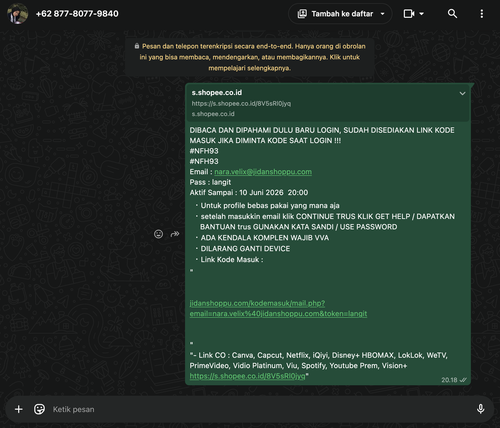Screen dimensions: 500x428
Task: Open the emoji and sticker picker
Action: [39, 409]
